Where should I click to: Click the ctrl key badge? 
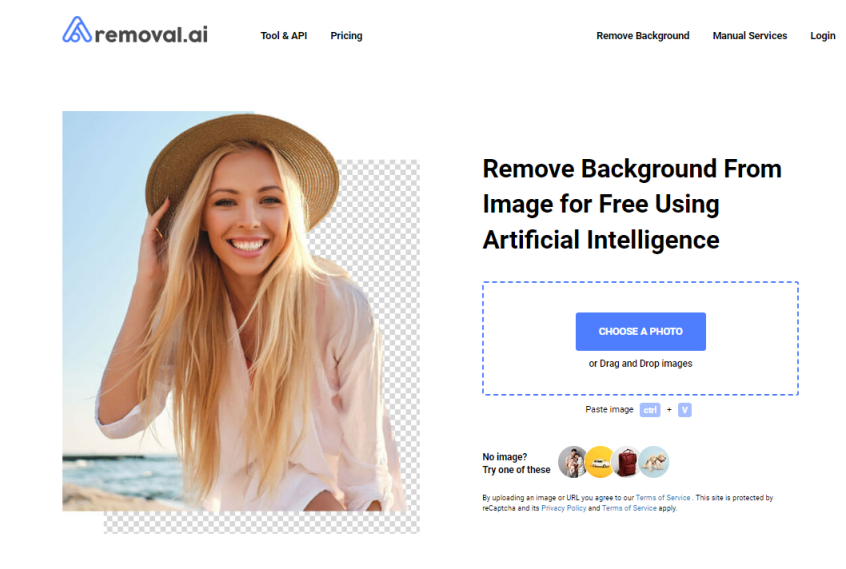(x=650, y=410)
